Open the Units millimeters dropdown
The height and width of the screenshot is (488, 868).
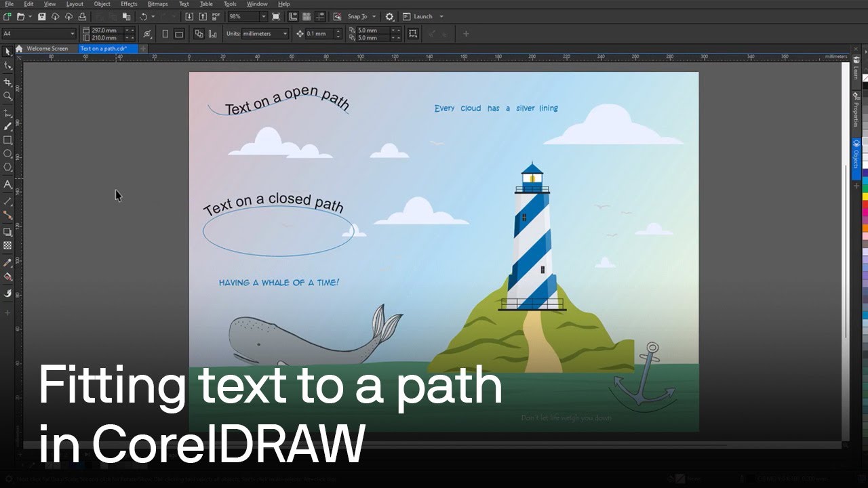click(285, 33)
